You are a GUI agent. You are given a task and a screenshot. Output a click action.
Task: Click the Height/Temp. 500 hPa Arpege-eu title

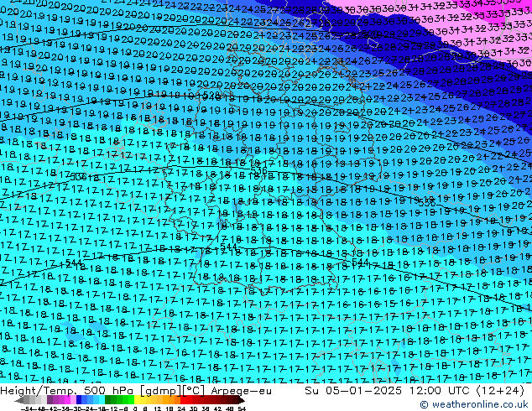tap(136, 391)
